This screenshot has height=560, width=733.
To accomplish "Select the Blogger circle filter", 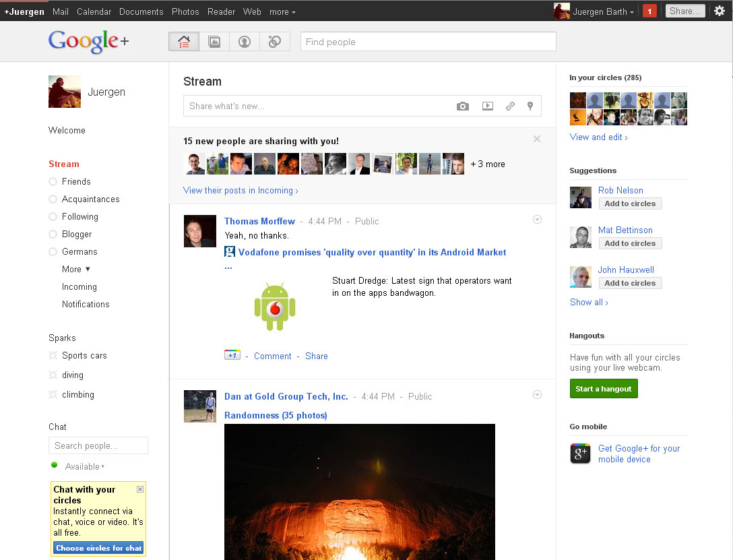I will click(x=70, y=235).
